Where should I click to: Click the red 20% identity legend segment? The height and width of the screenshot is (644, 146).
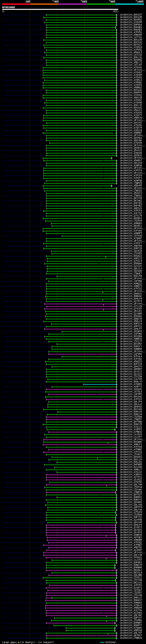pyautogui.click(x=16, y=4)
